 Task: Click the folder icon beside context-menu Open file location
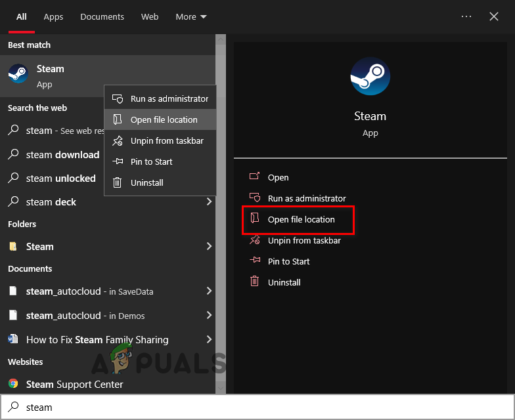(x=118, y=119)
